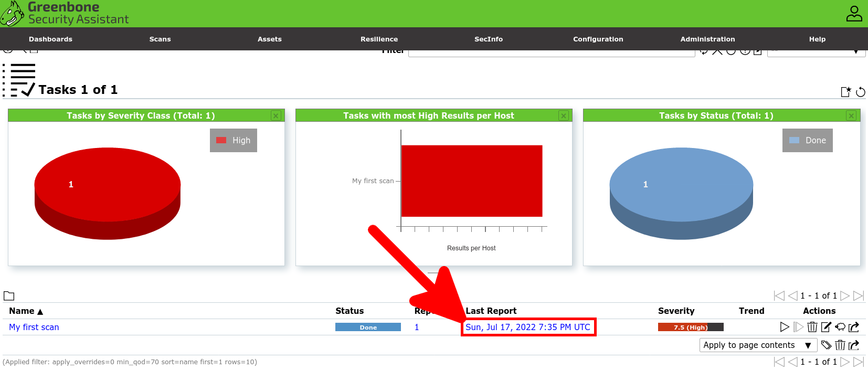Open Apply to page contents dropdown
The width and height of the screenshot is (868, 370).
(758, 345)
